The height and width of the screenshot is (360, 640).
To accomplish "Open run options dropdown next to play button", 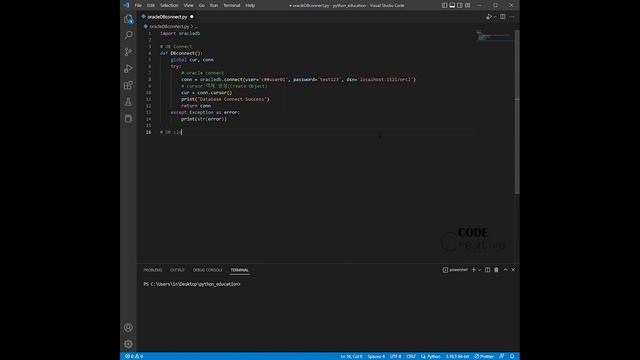I will [495, 17].
